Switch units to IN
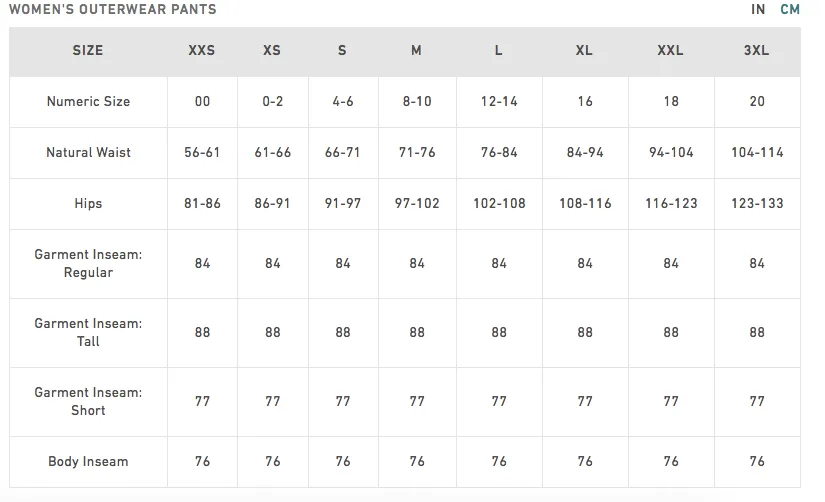The image size is (825, 502). point(758,9)
